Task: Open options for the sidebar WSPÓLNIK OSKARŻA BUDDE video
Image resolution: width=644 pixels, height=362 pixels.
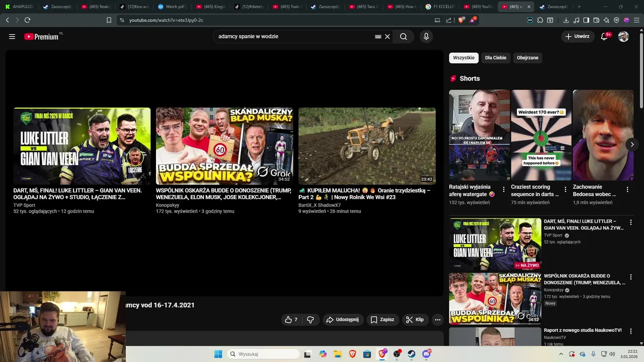Action: click(x=631, y=277)
